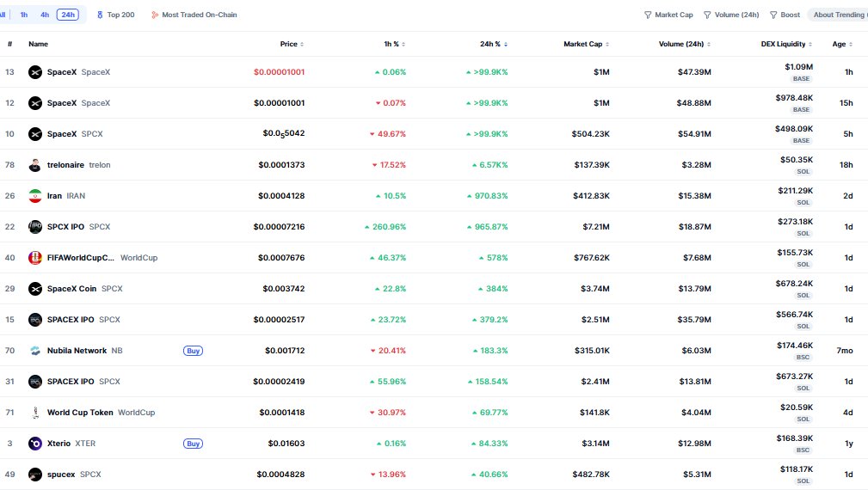The height and width of the screenshot is (490, 868).
Task: Click the SpaceX Coin logo
Action: click(x=35, y=289)
